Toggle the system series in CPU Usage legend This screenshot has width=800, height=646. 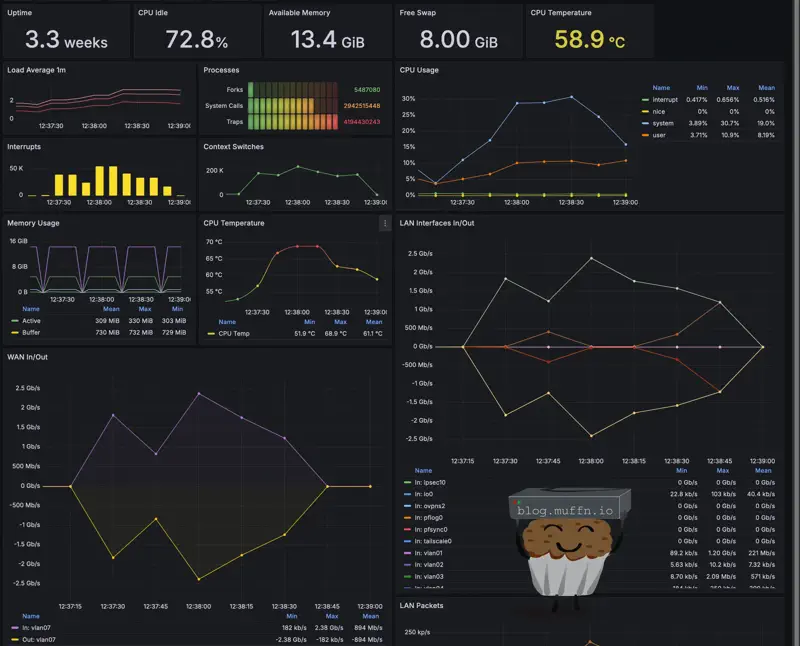(663, 123)
